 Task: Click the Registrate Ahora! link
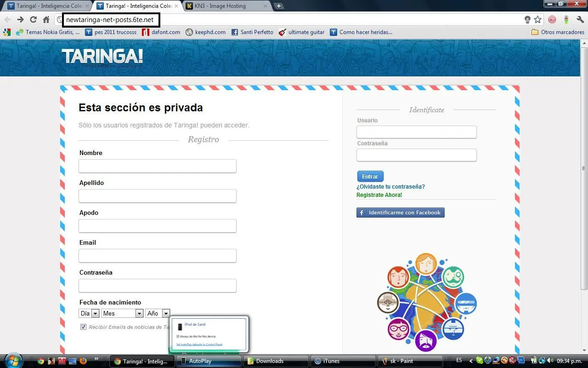coord(379,195)
